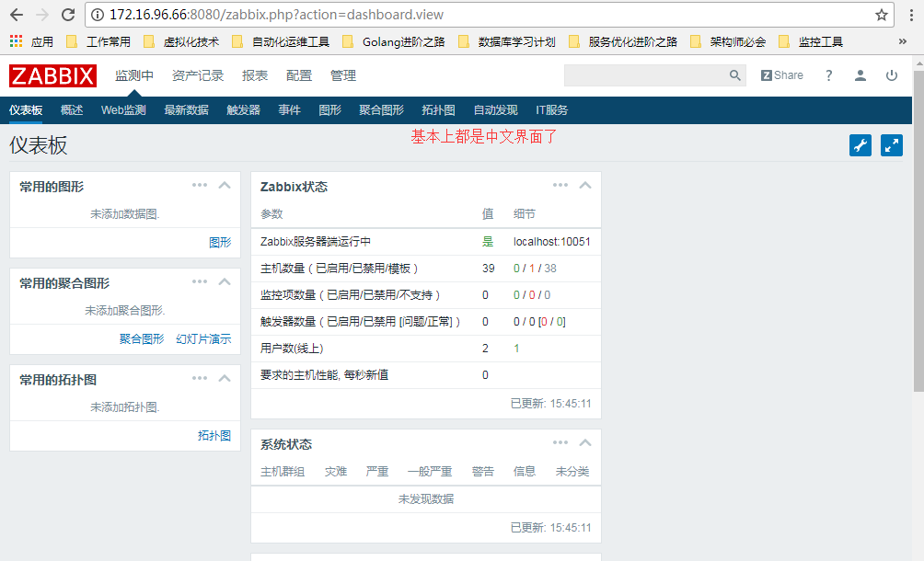This screenshot has height=561, width=924.
Task: Bookmark this page with the star icon
Action: click(x=881, y=15)
